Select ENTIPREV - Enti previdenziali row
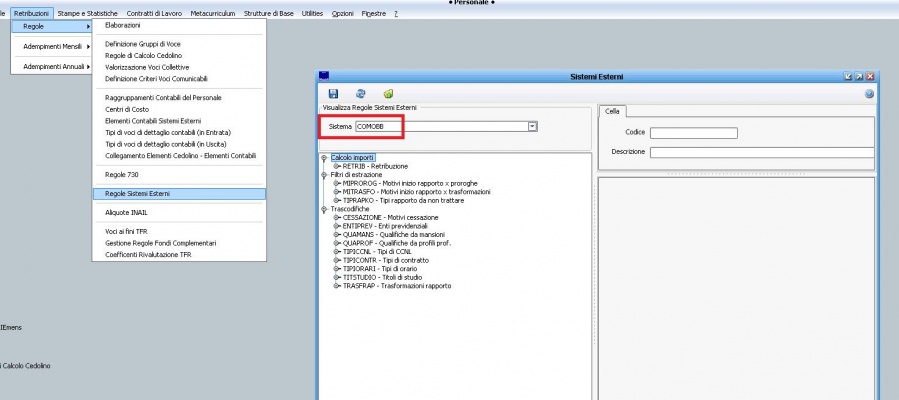 pos(385,226)
